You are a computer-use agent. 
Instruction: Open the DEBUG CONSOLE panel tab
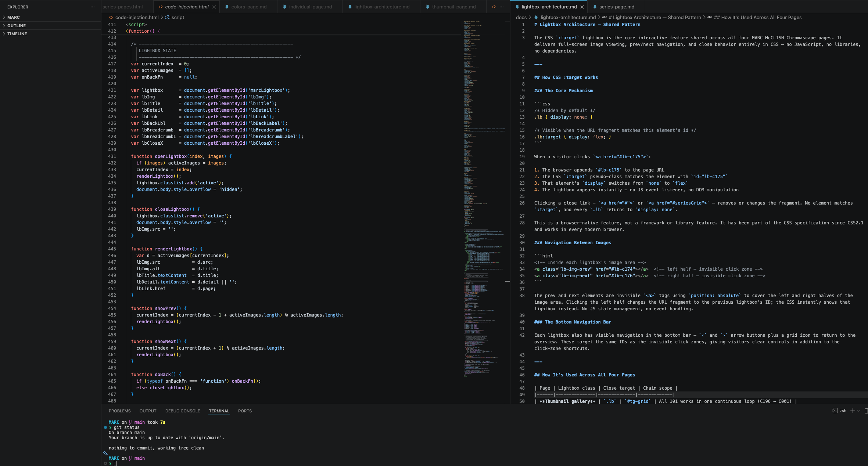pos(183,411)
